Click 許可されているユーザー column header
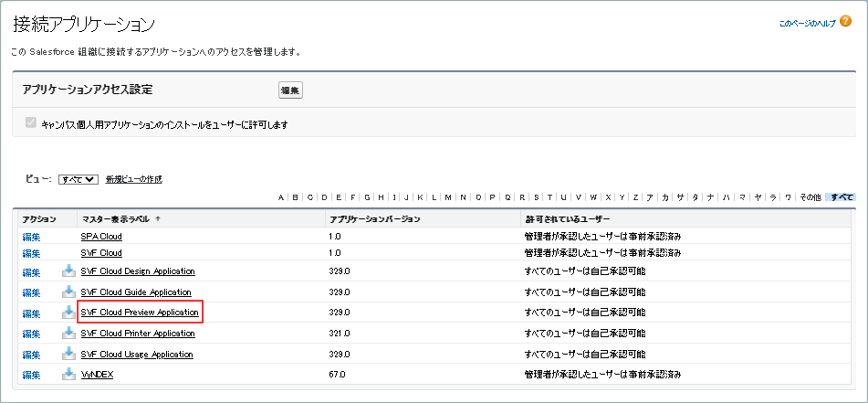Viewport: 868px width, 403px height. 568,219
